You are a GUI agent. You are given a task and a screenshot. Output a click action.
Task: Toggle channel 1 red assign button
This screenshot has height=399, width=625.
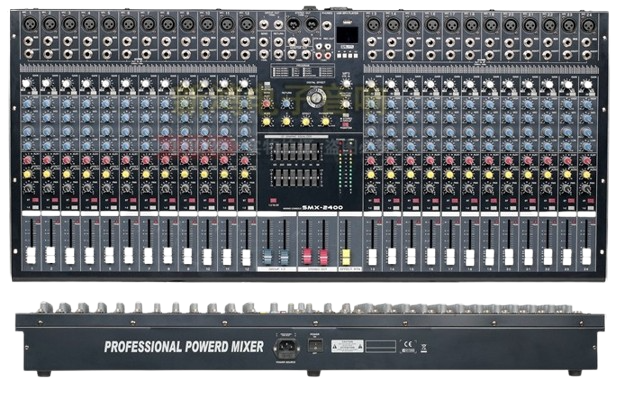tap(35, 200)
